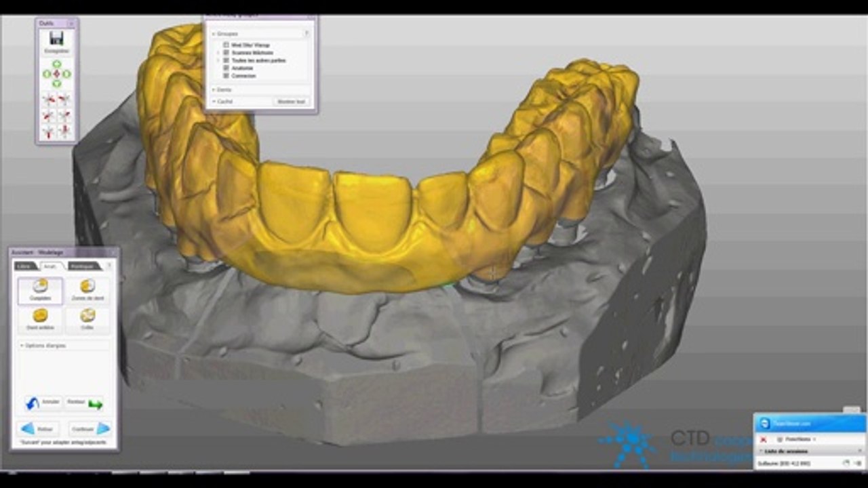868x488 pixels.
Task: Select the top-left axis view icon in Outils
Action: tap(49, 99)
